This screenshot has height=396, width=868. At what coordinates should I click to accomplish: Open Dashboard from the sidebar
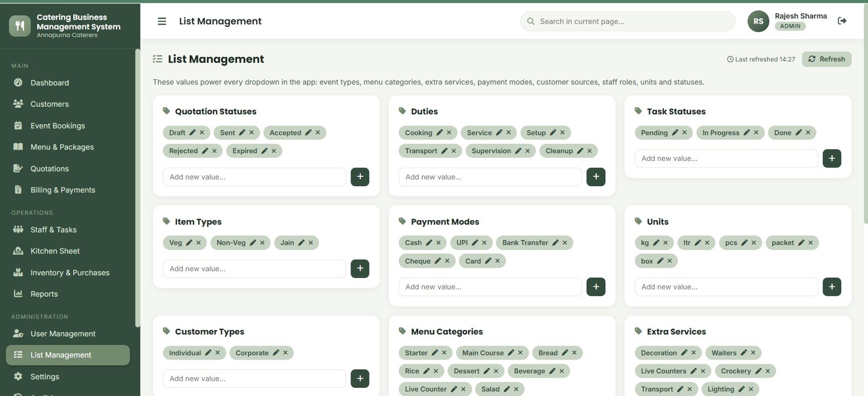point(68,83)
